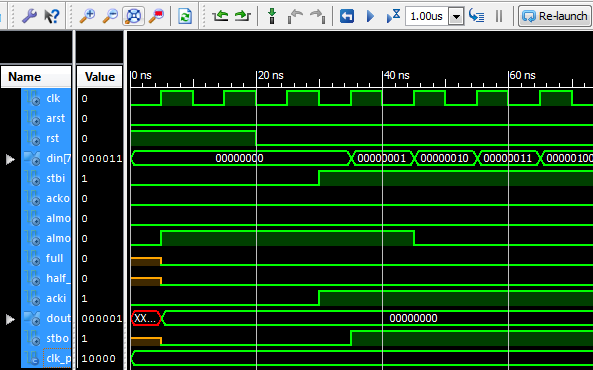Viewport: 593px width, 370px height.
Task: Click the 00000011 segment in din waveform
Action: pos(508,158)
